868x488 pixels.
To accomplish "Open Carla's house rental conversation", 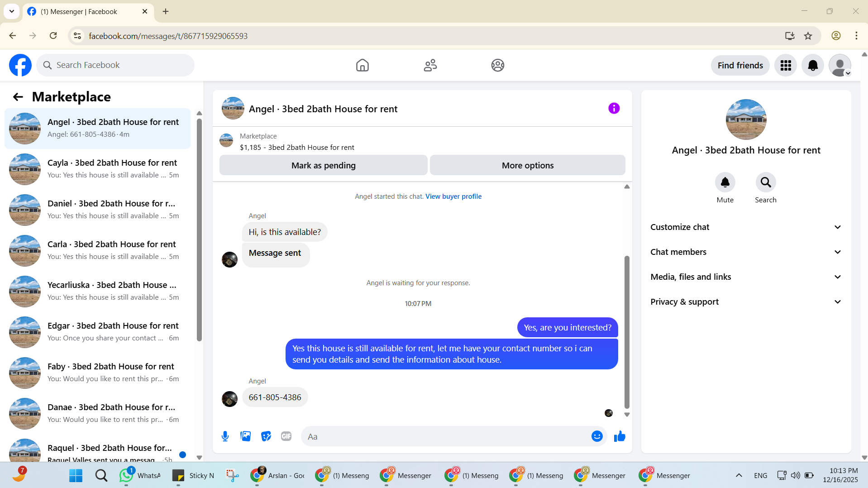I will [x=97, y=250].
